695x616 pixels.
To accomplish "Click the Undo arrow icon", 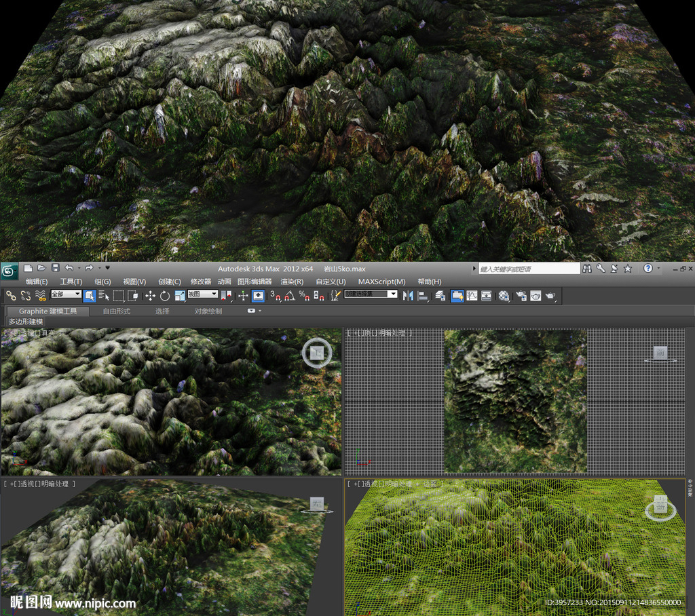I will tap(69, 269).
